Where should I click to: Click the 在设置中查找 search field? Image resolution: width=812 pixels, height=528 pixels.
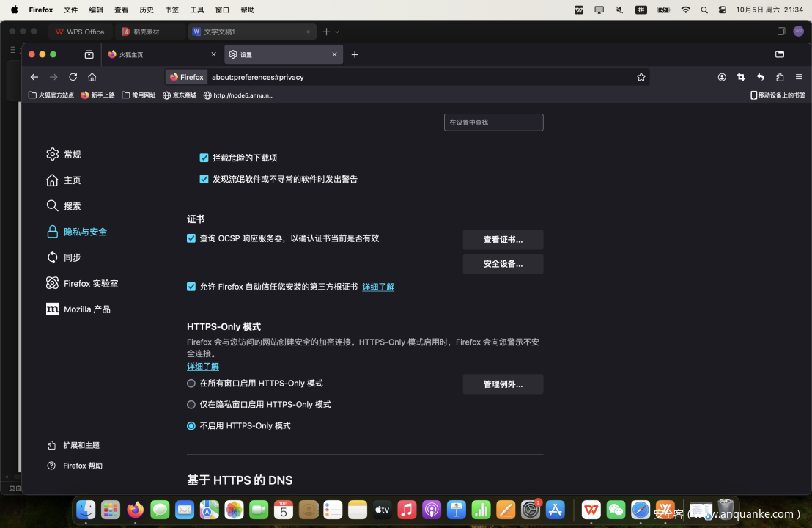click(x=493, y=122)
